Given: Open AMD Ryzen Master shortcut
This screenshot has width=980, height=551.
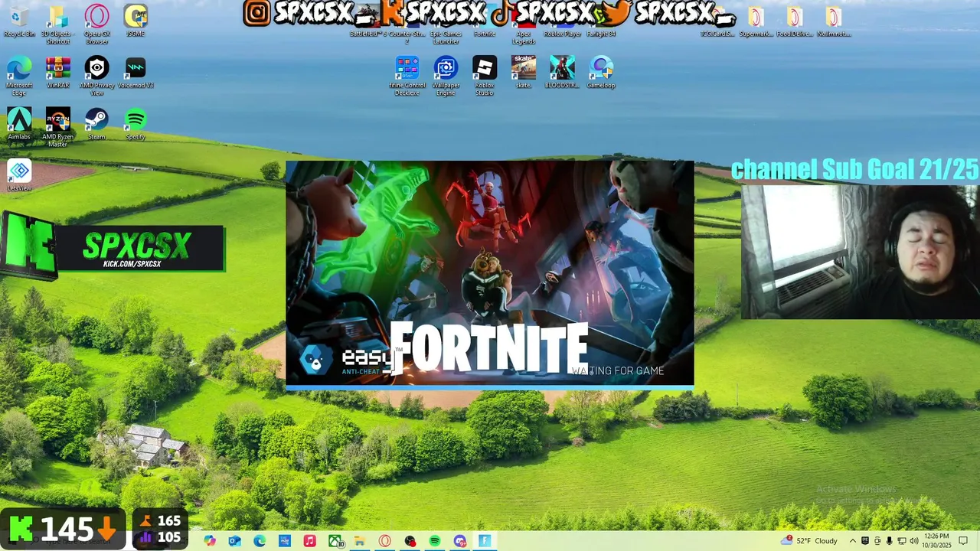Looking at the screenshot, I should click(x=58, y=128).
